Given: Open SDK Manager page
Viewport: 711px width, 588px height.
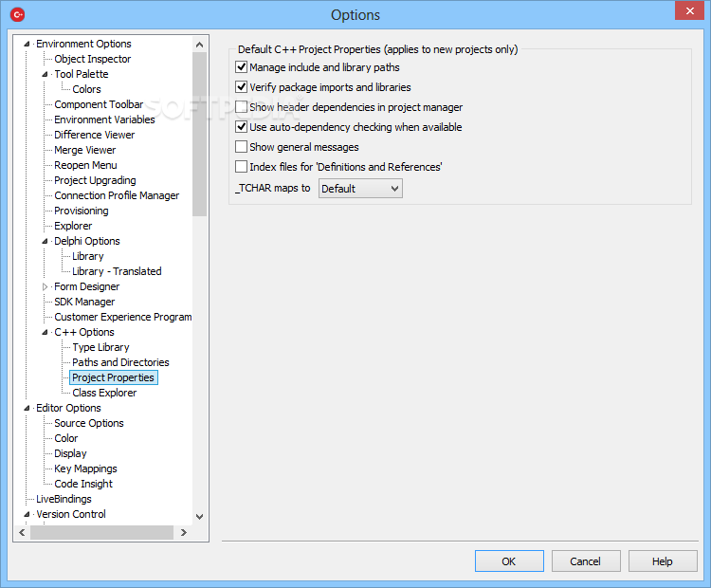Looking at the screenshot, I should (84, 302).
